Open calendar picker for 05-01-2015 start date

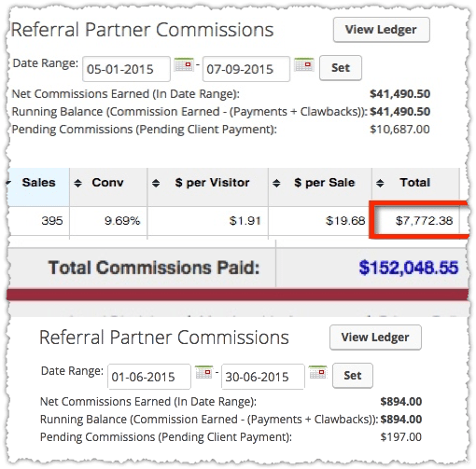tap(184, 64)
